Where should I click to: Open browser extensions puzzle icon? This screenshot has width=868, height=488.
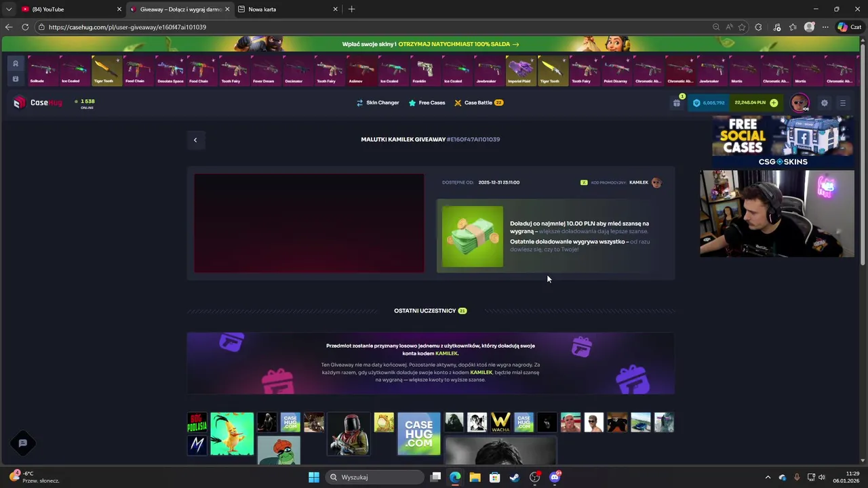pos(758,27)
